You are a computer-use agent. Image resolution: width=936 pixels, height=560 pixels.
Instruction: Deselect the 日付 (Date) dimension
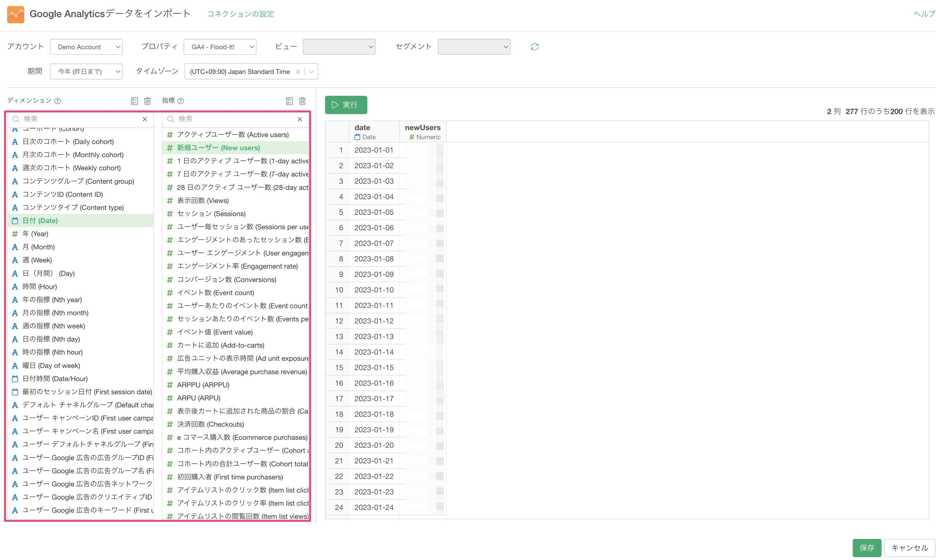tap(80, 221)
